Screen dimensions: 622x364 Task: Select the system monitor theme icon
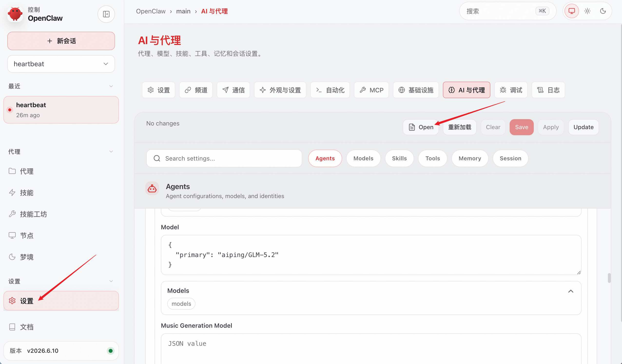click(x=572, y=11)
